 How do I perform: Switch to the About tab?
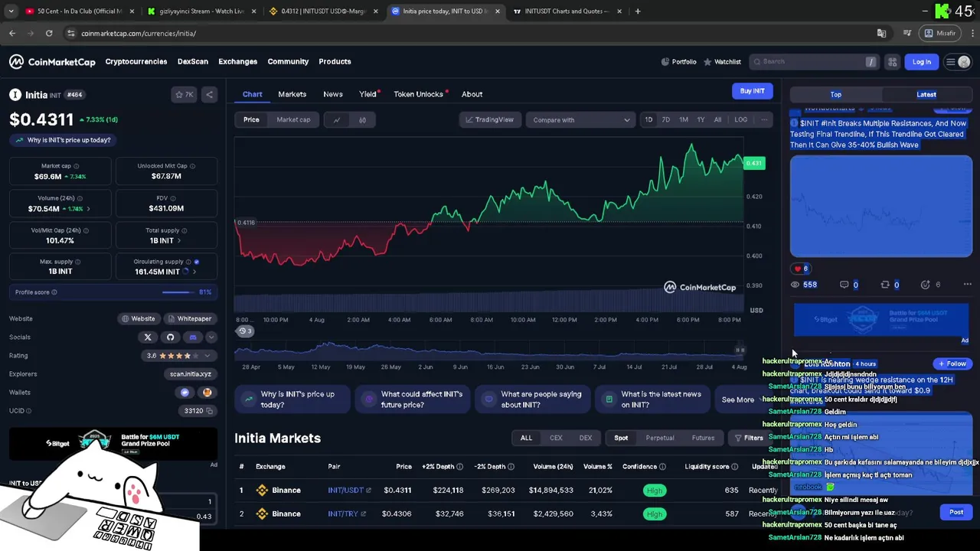[472, 94]
